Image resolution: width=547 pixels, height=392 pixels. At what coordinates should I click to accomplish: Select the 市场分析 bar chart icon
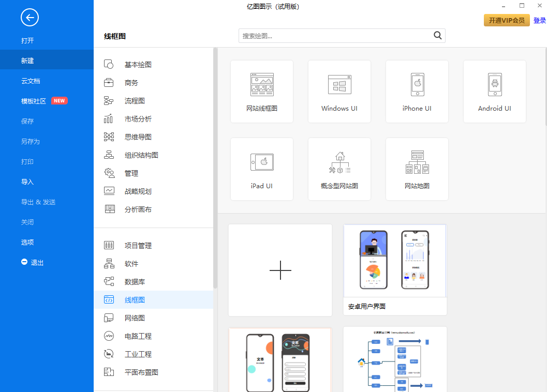[x=109, y=119]
